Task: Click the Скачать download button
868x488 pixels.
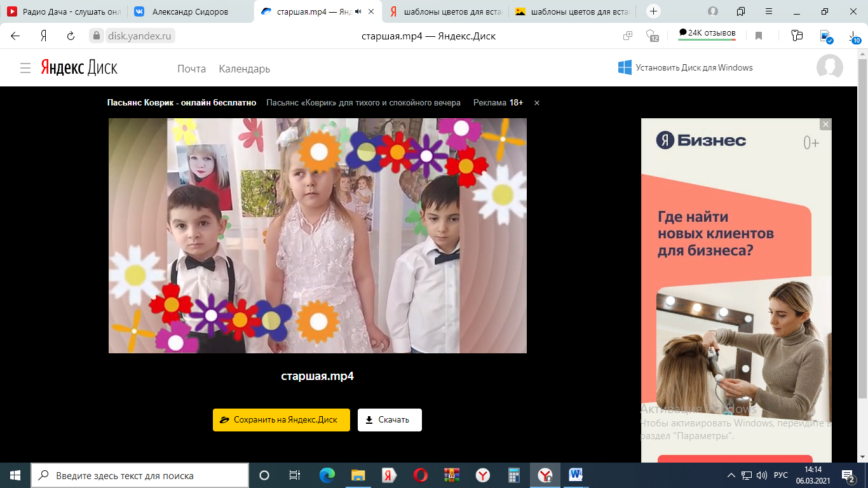Action: [x=390, y=420]
